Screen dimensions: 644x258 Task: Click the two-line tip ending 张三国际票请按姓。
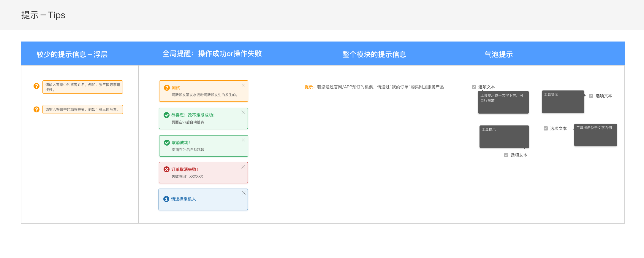(x=83, y=87)
